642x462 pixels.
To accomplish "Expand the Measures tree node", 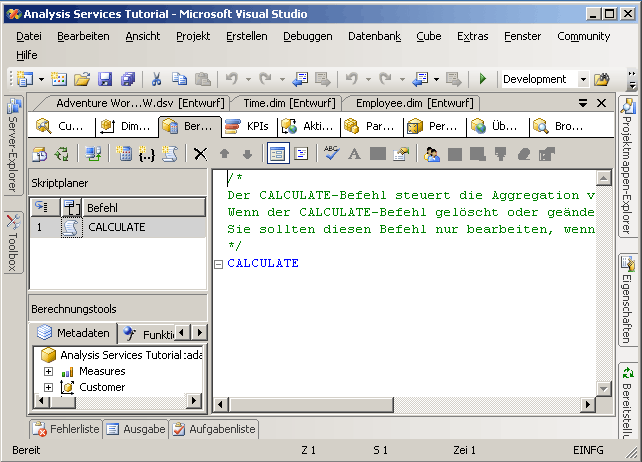I will click(x=47, y=371).
